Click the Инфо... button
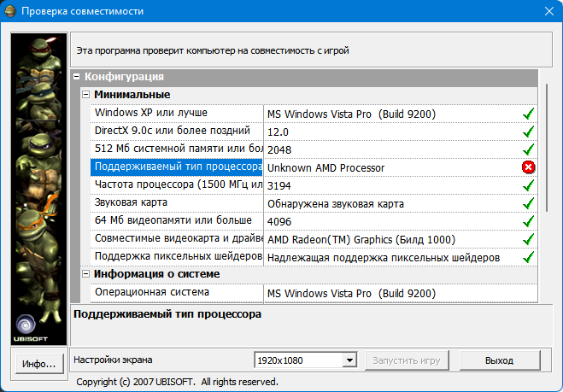563x392 pixels. (x=39, y=364)
